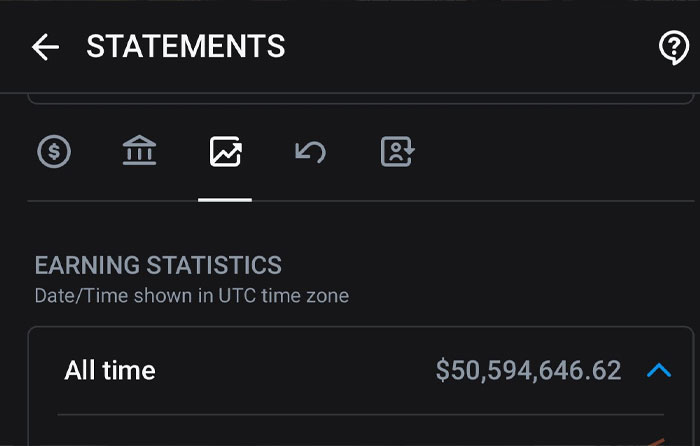Open the person download referrals tab
Image resolution: width=700 pixels, height=446 pixels.
397,152
